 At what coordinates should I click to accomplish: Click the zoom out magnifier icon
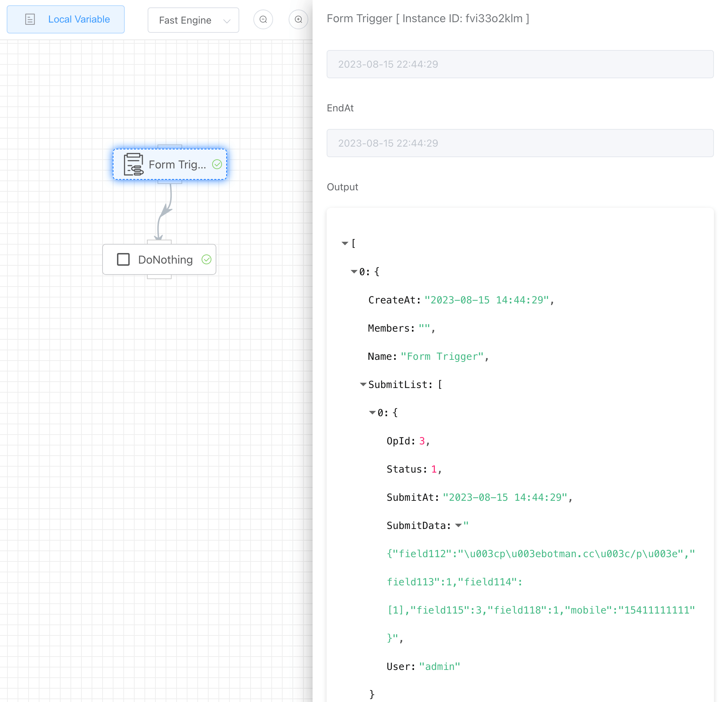click(x=263, y=19)
